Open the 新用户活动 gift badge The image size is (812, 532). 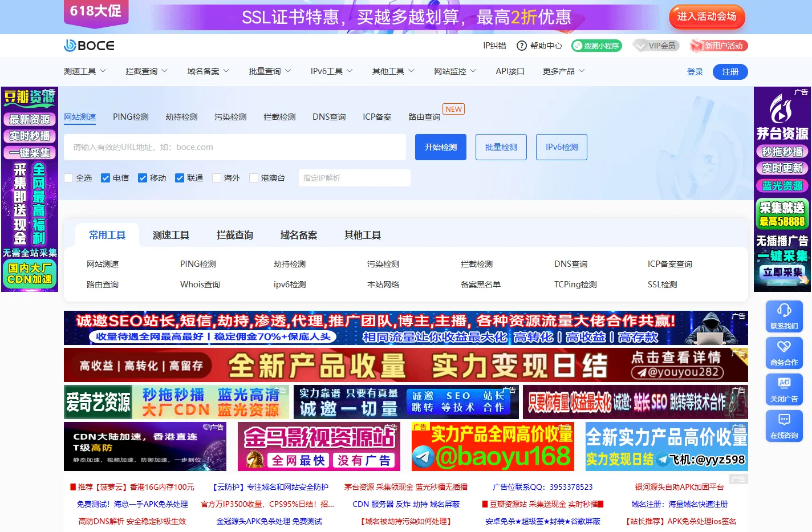tap(718, 46)
